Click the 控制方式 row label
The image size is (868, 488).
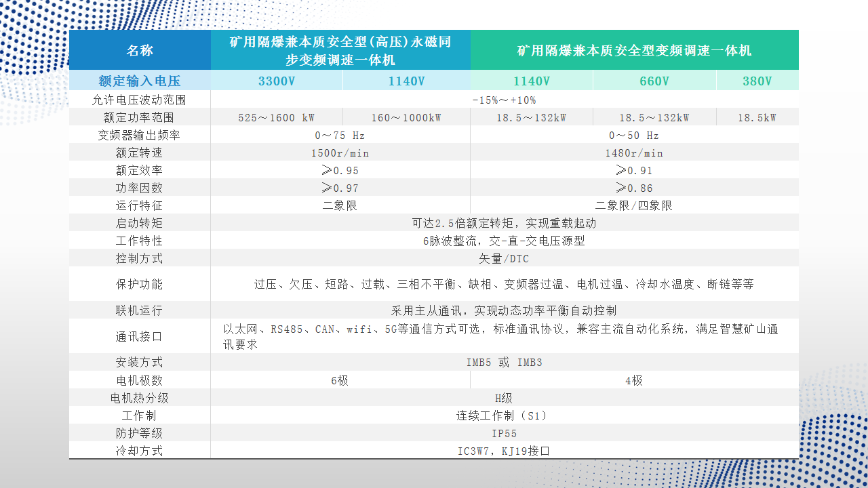pyautogui.click(x=139, y=258)
